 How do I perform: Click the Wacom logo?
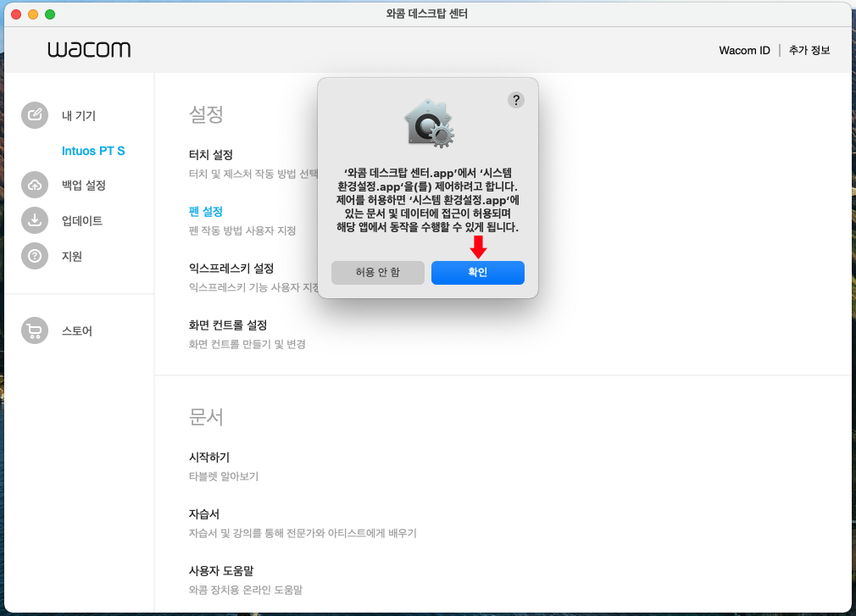point(89,49)
